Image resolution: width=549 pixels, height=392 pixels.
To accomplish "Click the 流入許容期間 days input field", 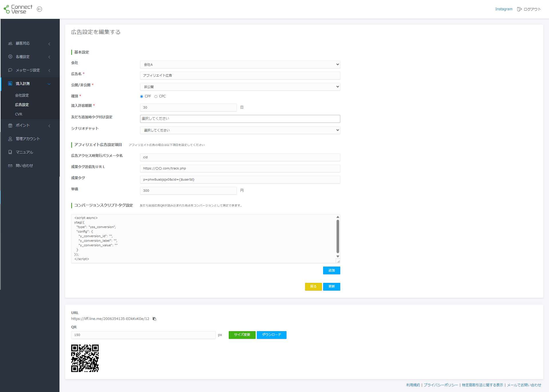I will pos(188,108).
